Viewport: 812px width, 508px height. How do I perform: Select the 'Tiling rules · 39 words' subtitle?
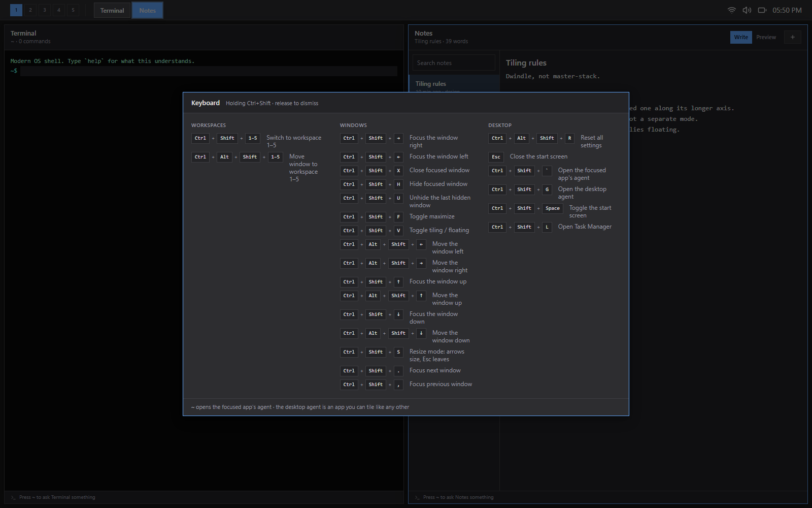[x=441, y=41]
